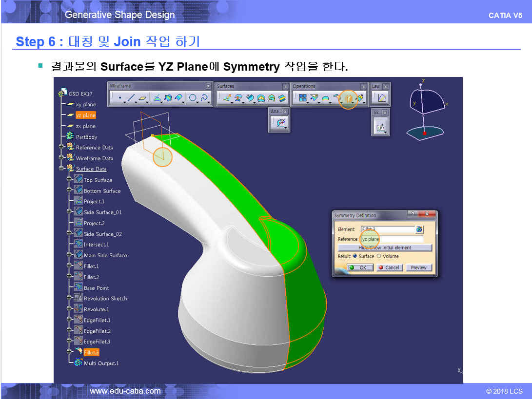Select the Point tool in Wireframe toolbar

120,98
